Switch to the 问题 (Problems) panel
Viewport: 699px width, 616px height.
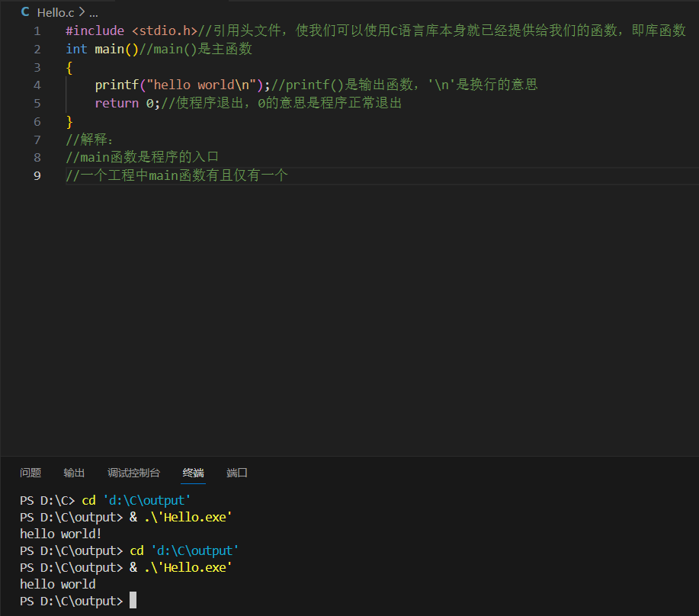(30, 473)
